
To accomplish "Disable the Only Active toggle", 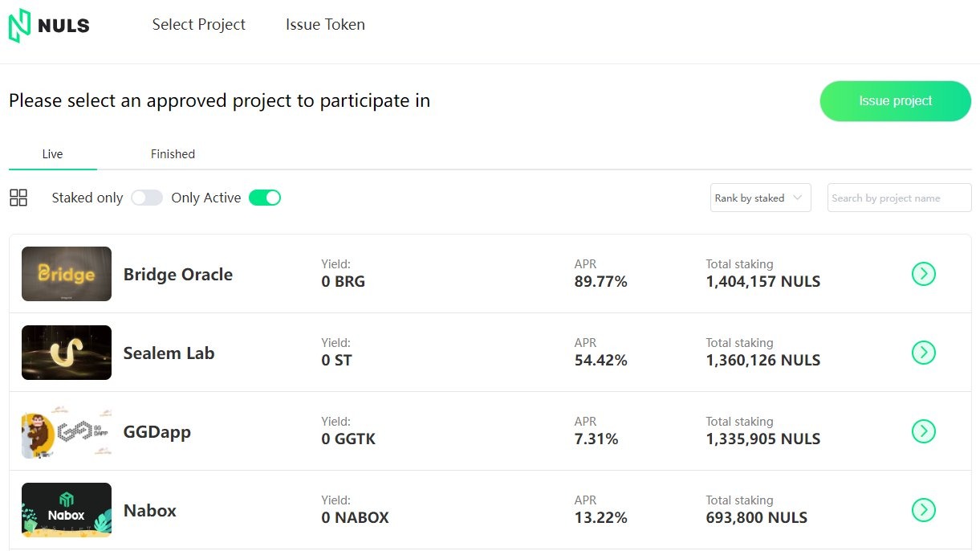I will [265, 198].
